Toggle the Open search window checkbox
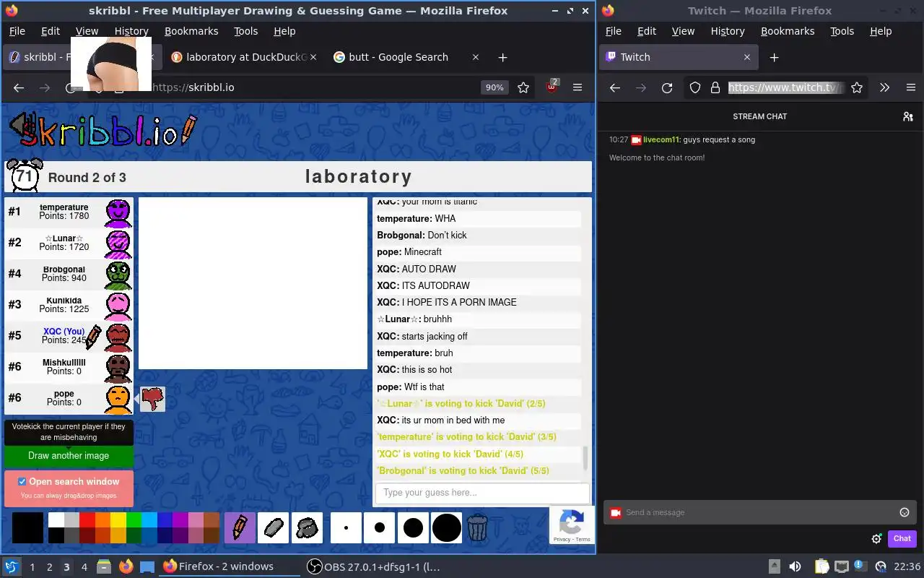The height and width of the screenshot is (578, 924). coord(22,481)
